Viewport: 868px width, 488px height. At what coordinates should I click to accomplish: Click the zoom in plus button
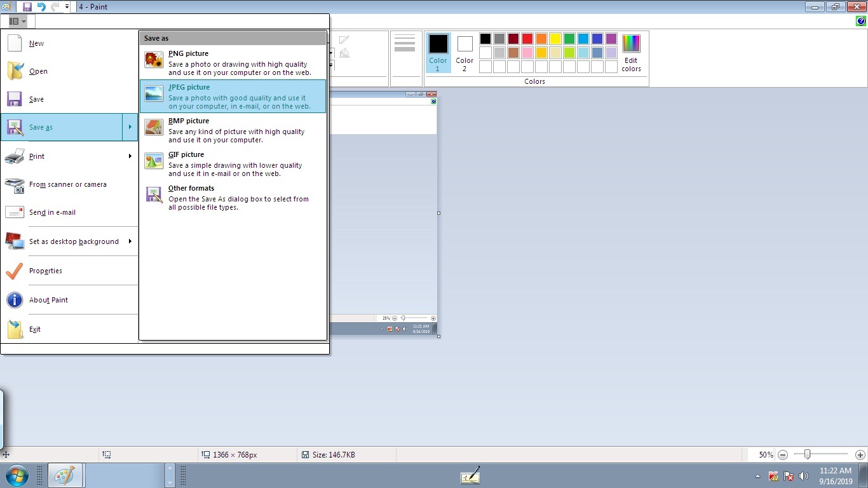pos(860,455)
